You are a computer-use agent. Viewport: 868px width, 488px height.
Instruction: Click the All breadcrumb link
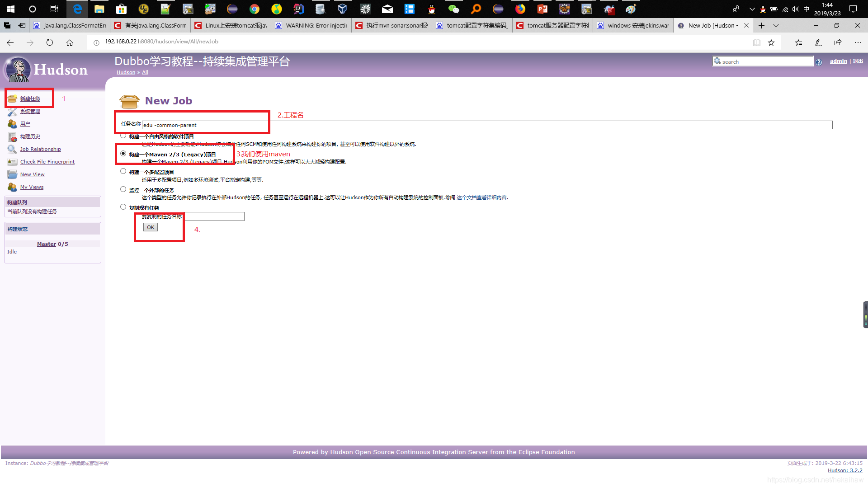pos(145,72)
